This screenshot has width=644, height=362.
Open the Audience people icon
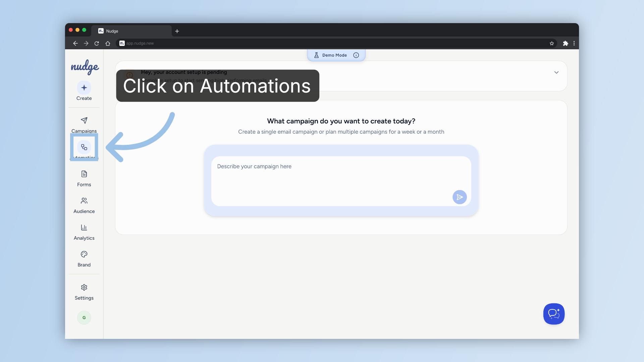point(84,201)
